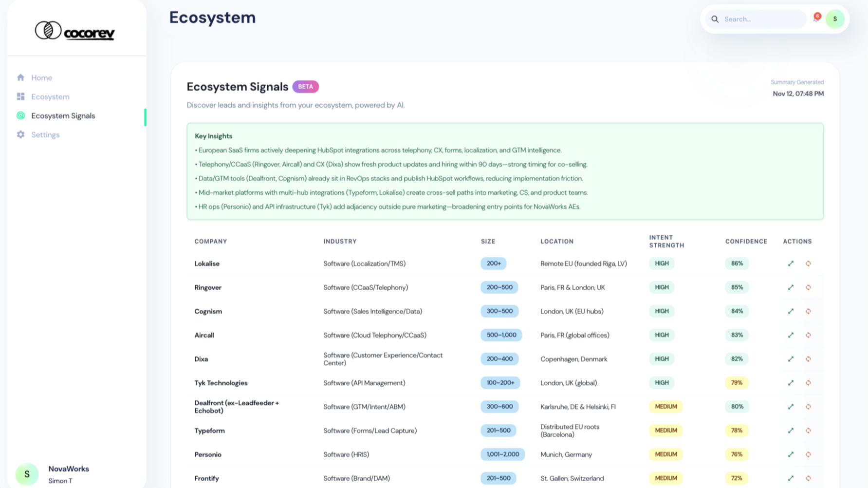Select Ecosystem Signals in the navigation menu
This screenshot has height=488, width=868.
62,115
